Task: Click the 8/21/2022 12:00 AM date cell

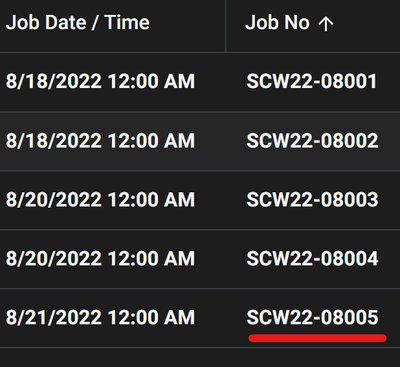Action: pos(100,317)
